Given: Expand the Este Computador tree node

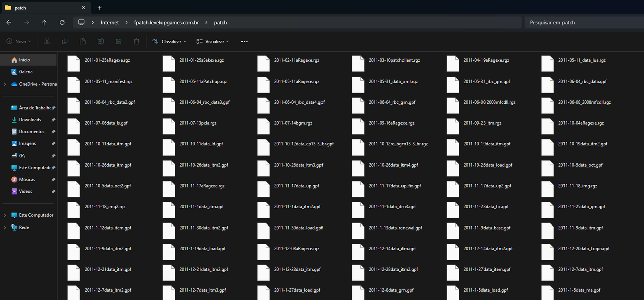Looking at the screenshot, I should [5, 215].
